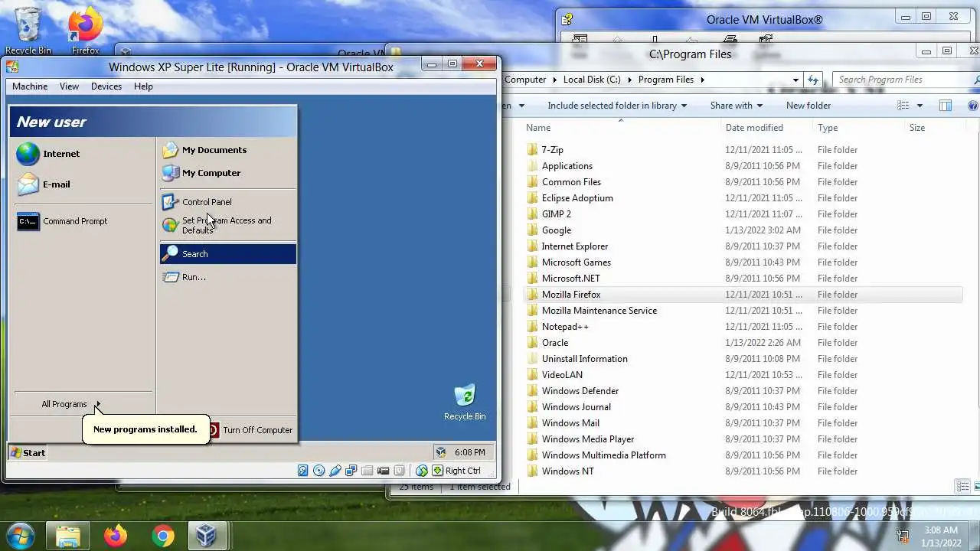Click the hard disk activity indicator in VirtualBox status bar
Screen dimensions: 980x551
coord(303,471)
